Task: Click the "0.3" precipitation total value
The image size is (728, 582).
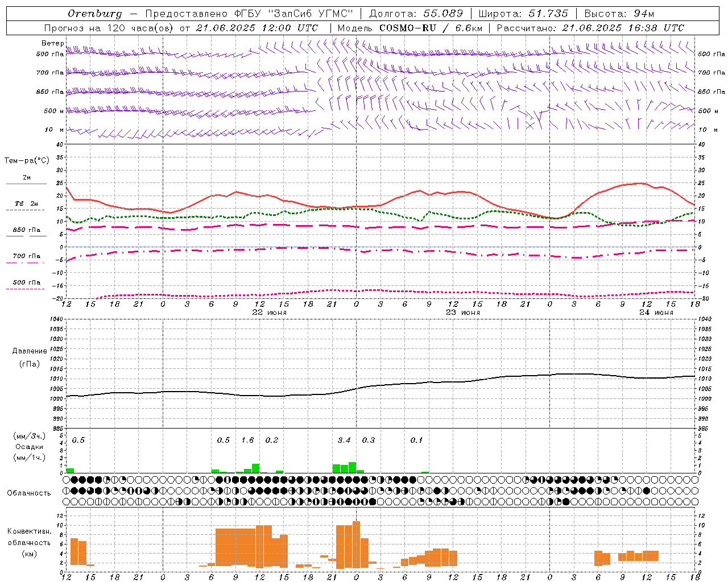Action: [369, 440]
